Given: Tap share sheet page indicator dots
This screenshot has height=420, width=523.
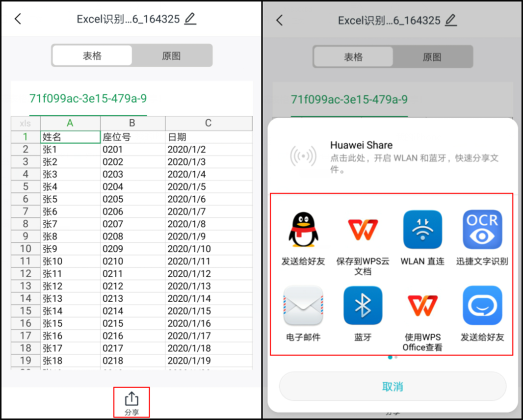Looking at the screenshot, I should (392, 357).
